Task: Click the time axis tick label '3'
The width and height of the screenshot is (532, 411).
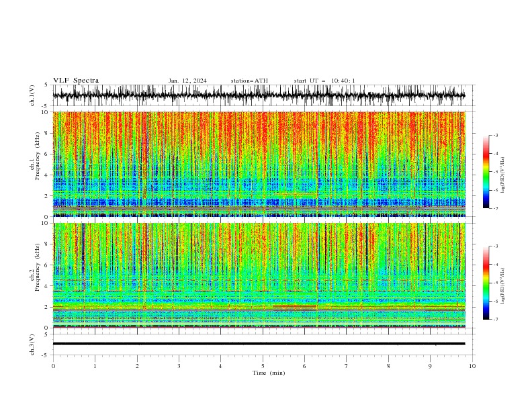Action: [x=179, y=366]
